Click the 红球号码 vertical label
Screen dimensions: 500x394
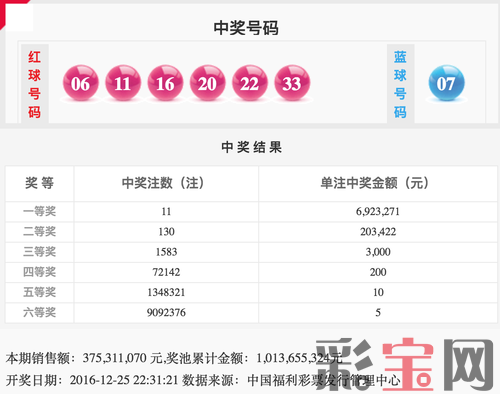coord(34,84)
